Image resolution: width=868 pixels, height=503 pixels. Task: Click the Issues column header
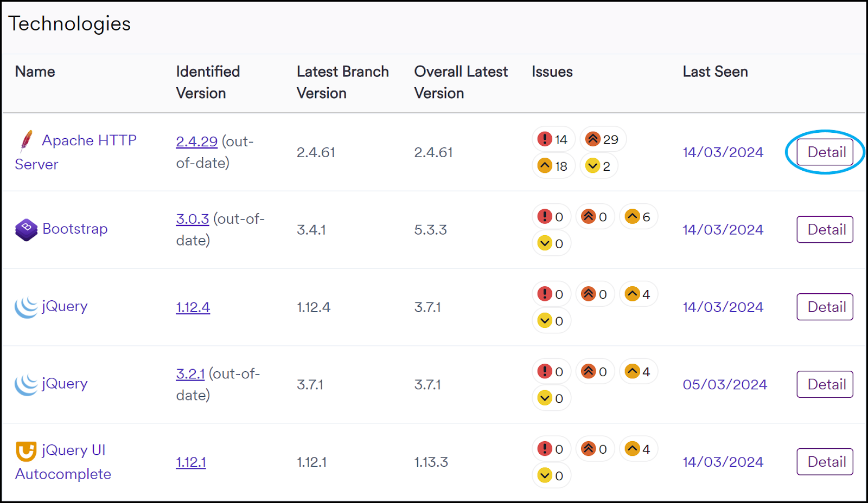(552, 72)
